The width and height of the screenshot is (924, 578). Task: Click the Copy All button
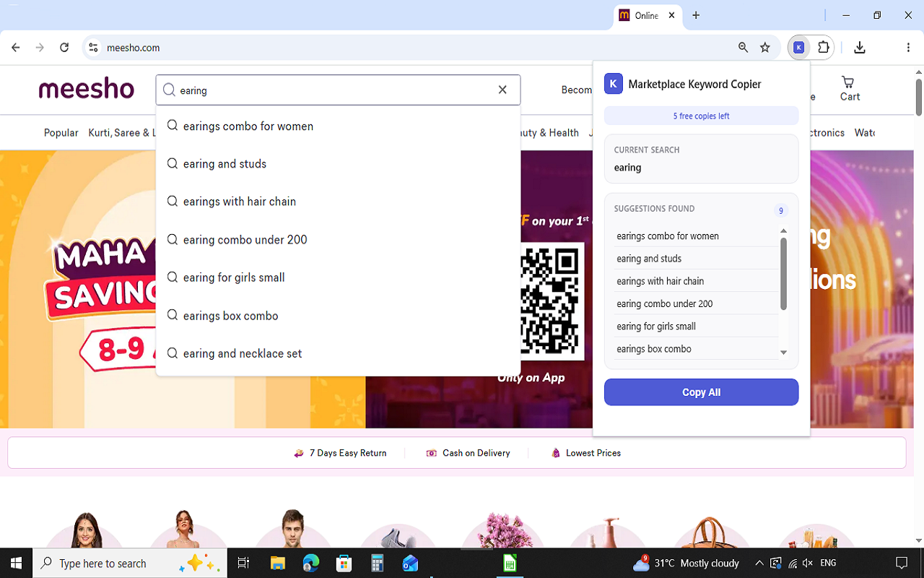click(x=701, y=392)
